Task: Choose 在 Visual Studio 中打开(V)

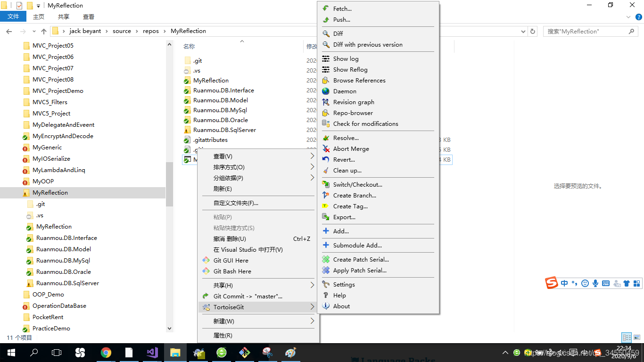Action: (258, 249)
